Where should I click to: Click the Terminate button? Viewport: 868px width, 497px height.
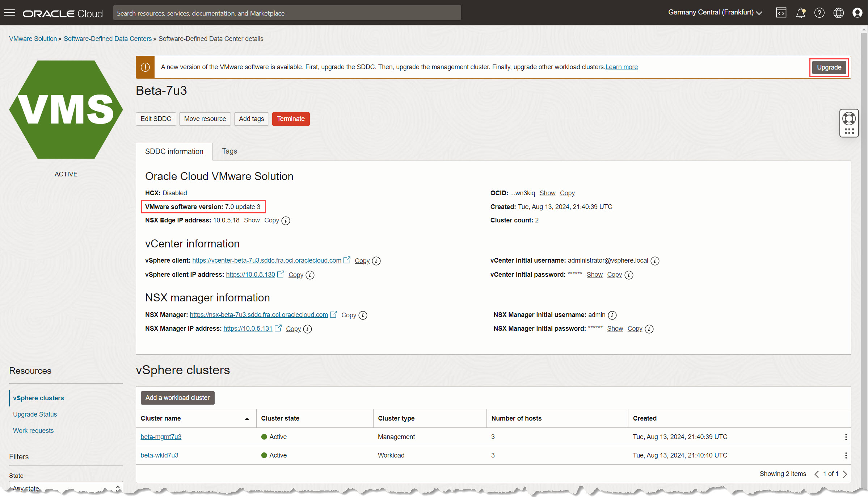pos(291,119)
